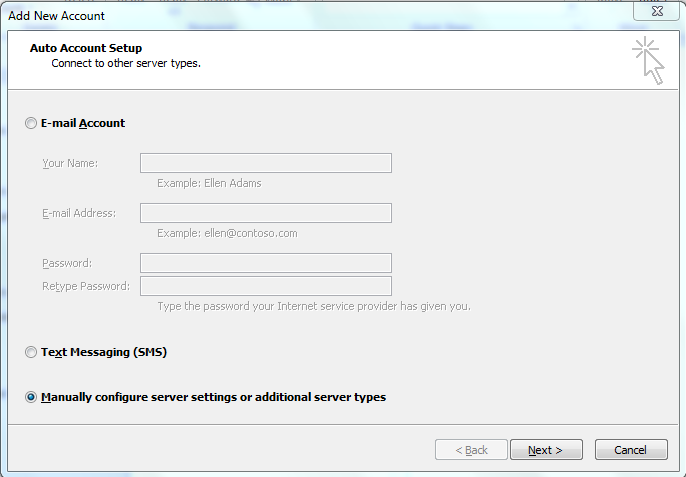Click the Auto Account Setup heading

pos(86,48)
